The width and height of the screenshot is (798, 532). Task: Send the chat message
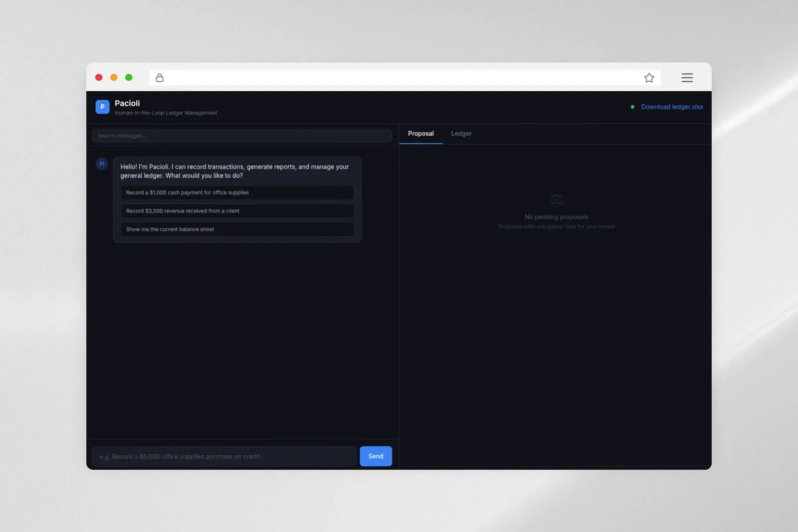tap(376, 456)
